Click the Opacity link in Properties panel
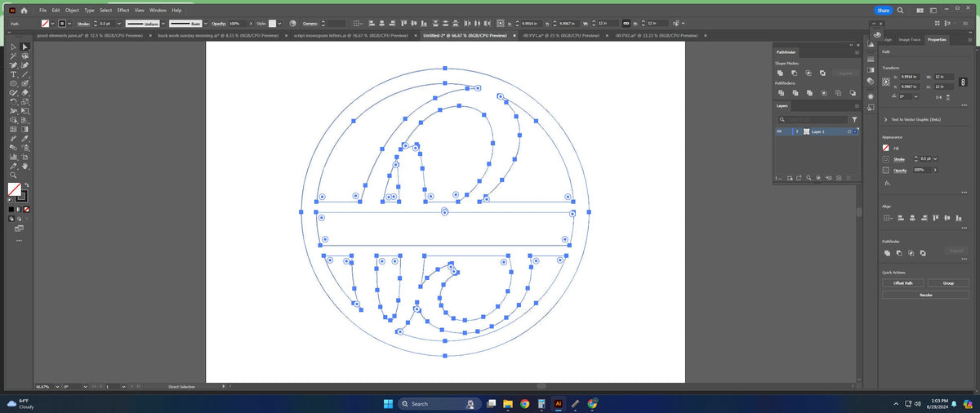Image resolution: width=980 pixels, height=413 pixels. [x=900, y=170]
